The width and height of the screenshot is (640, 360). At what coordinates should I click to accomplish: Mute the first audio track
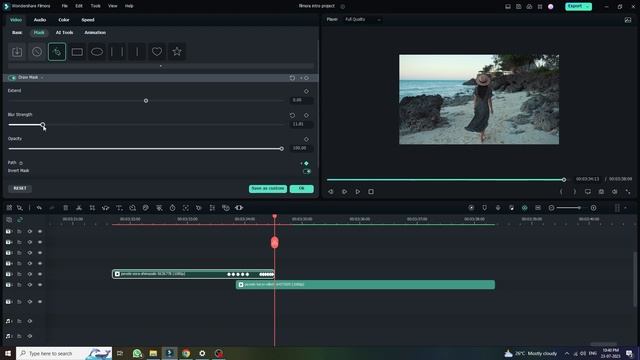30,321
